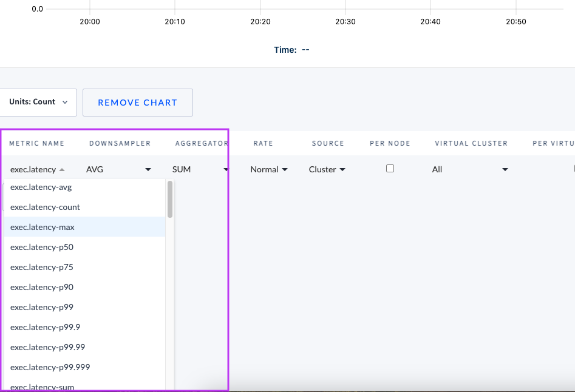This screenshot has width=575, height=392.
Task: Select exec.latency-avg in the dropdown list
Action: [40, 187]
